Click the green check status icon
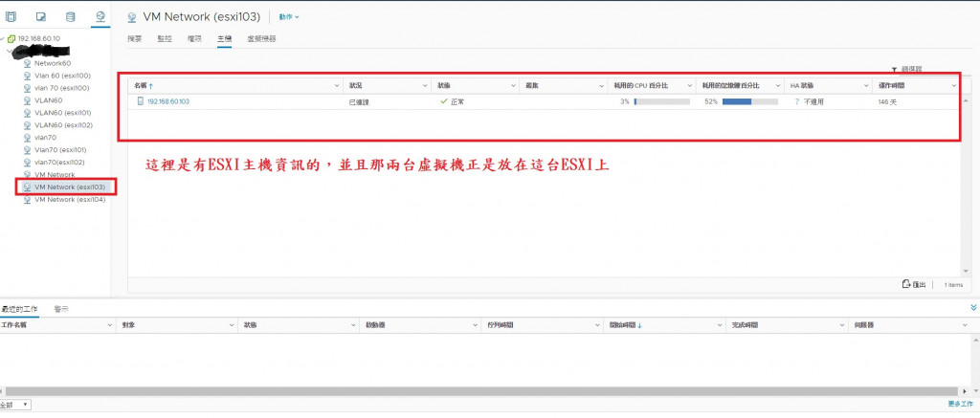 point(444,101)
